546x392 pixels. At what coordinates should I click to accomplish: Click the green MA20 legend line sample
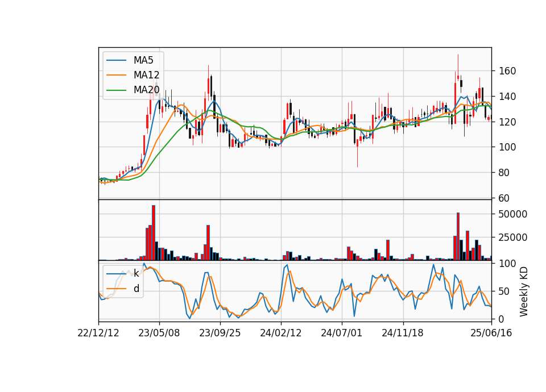116,90
